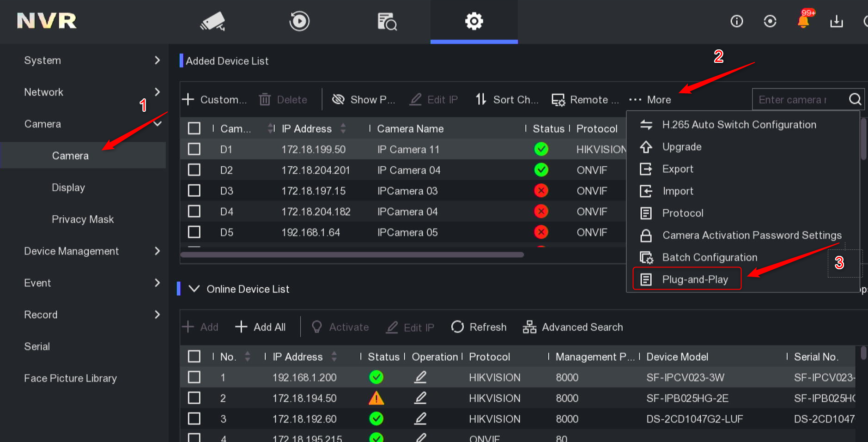
Task: Expand the System menu chevron
Action: (157, 60)
